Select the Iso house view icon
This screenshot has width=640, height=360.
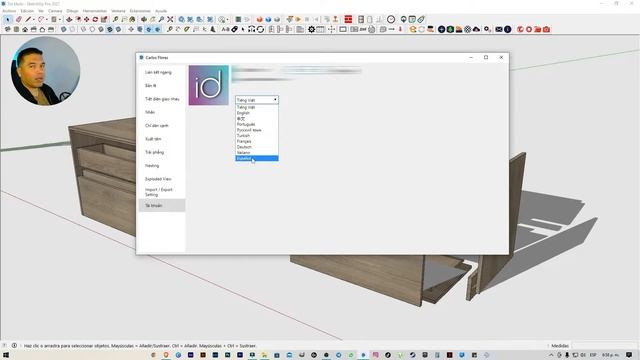7,29
